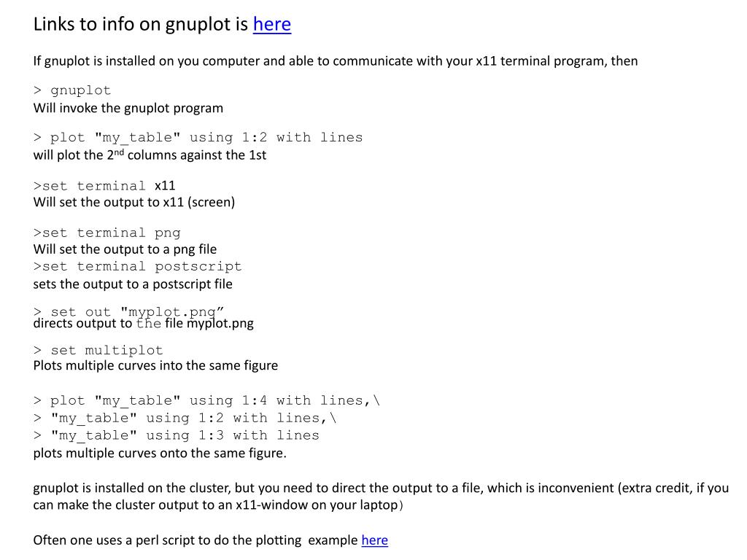The image size is (747, 560).
Task: Click the plot "my_table" using 1:2 command
Action: [198, 138]
